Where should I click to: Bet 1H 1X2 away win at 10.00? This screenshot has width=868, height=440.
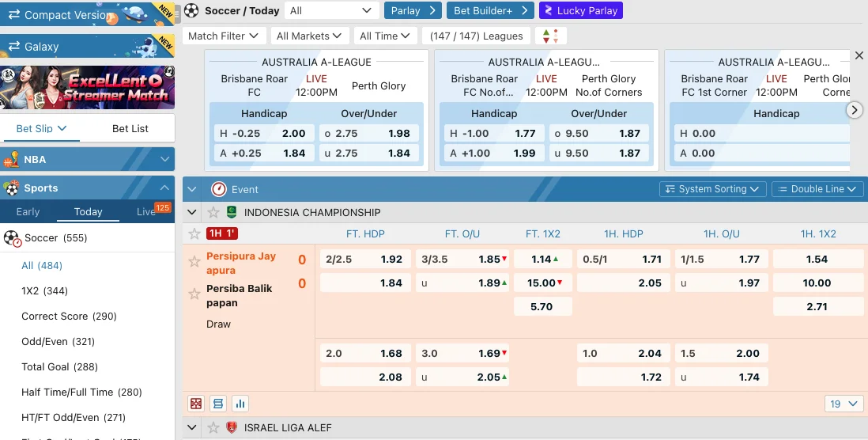pyautogui.click(x=818, y=283)
